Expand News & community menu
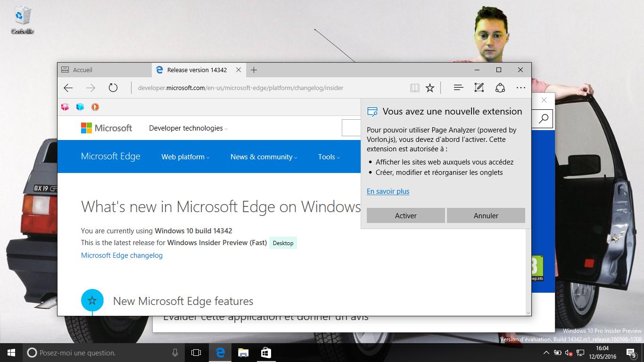 264,157
